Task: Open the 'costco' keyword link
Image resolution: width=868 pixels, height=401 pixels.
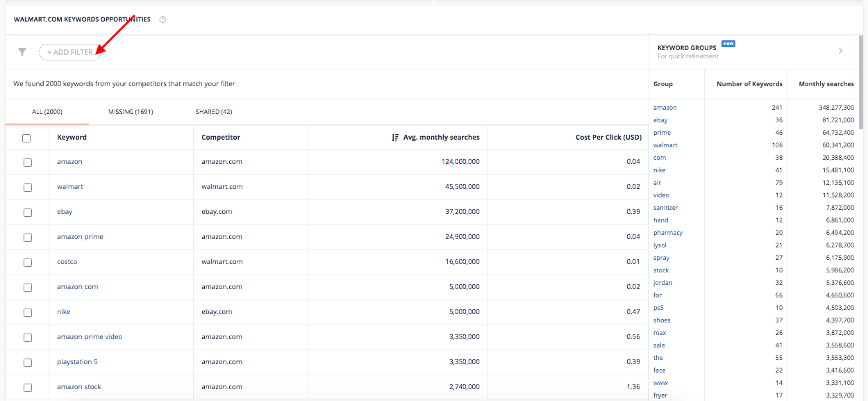Action: coord(67,262)
